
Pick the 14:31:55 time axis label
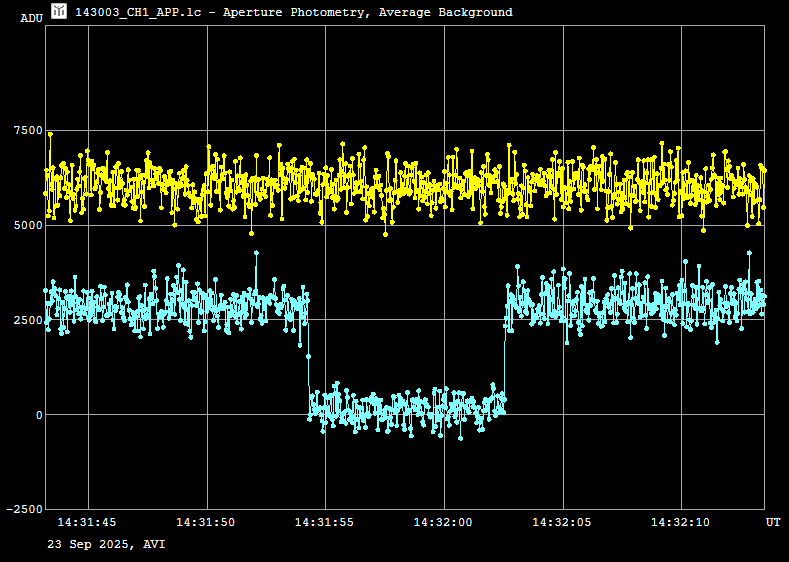(x=324, y=522)
